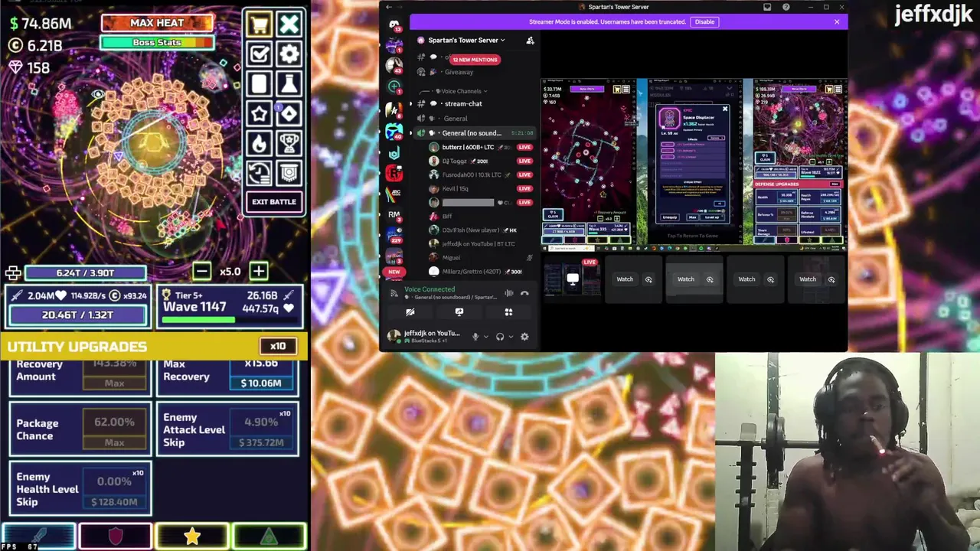Open activities icon in voice panel
This screenshot has width=980, height=551.
coord(508,312)
